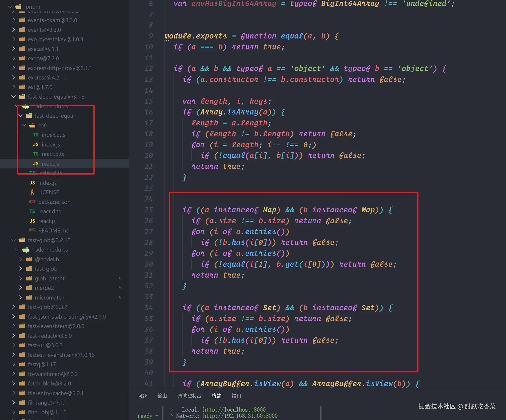Collapse the .pnpm root folder

tap(10, 7)
